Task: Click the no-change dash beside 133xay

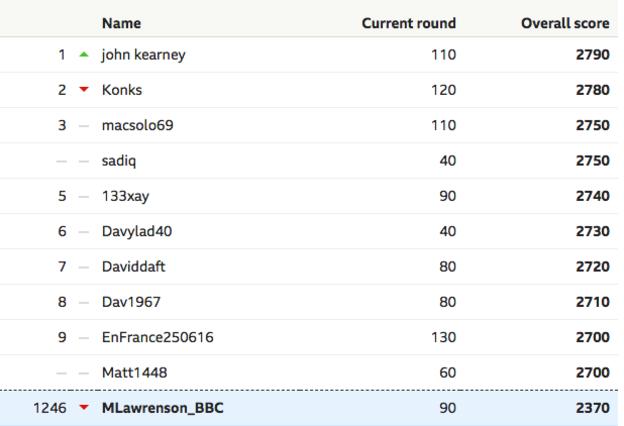Action: coord(84,197)
